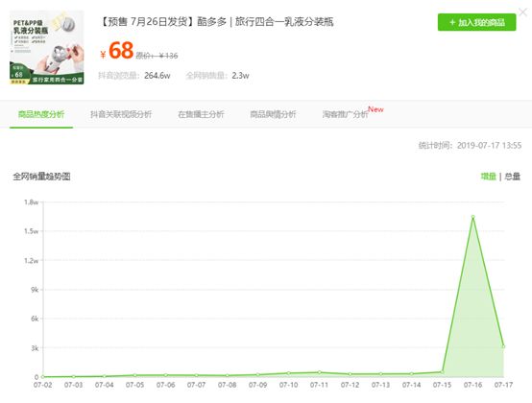Open the 淘客推广分析 tab marked New
This screenshot has height=403, width=532.
click(x=346, y=114)
